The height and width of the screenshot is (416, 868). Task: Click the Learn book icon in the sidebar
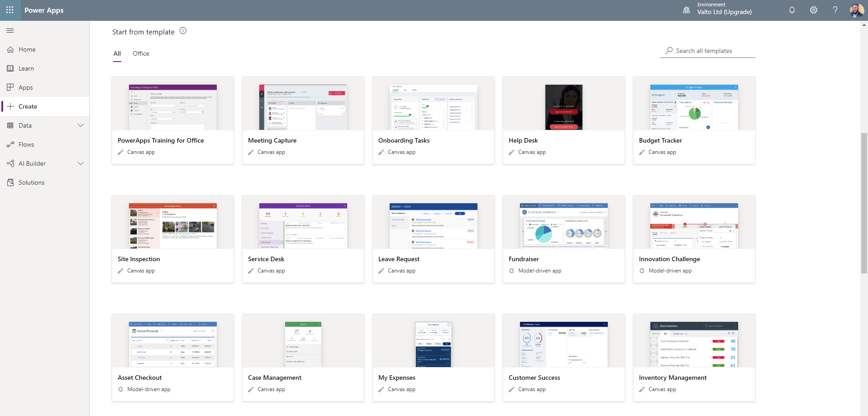pyautogui.click(x=10, y=68)
